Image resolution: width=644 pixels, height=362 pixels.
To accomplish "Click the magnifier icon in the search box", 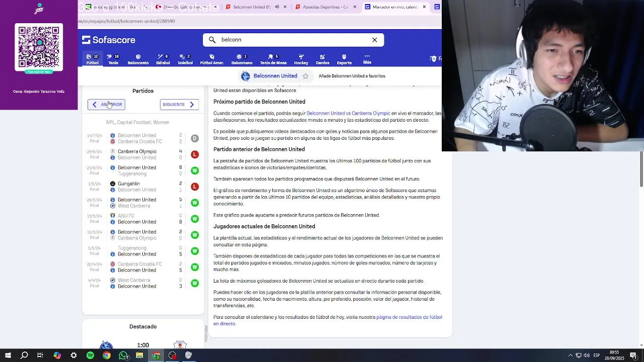I will 212,40.
